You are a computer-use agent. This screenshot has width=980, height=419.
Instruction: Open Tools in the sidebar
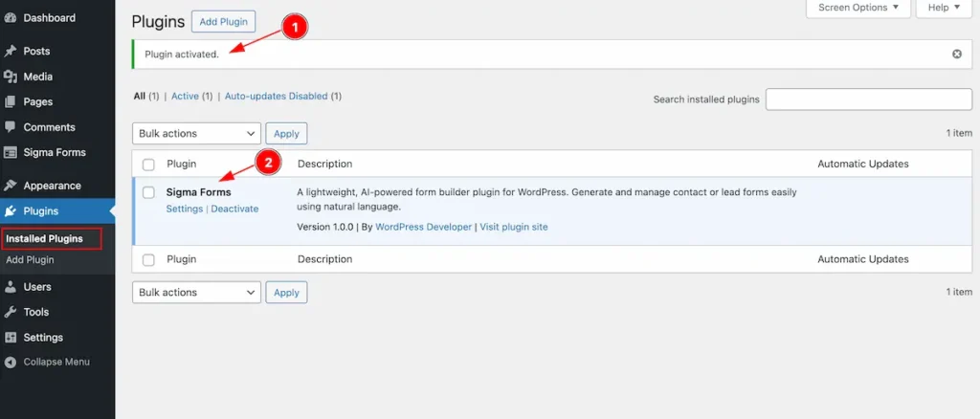(35, 312)
